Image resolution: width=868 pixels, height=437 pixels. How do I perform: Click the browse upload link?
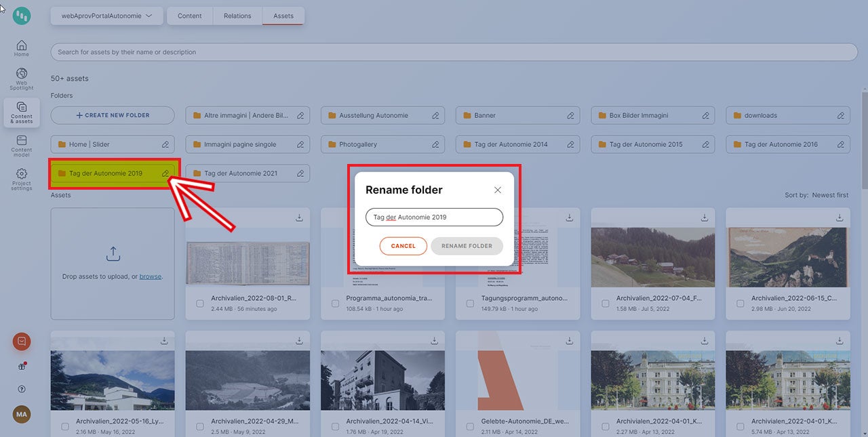tap(150, 276)
